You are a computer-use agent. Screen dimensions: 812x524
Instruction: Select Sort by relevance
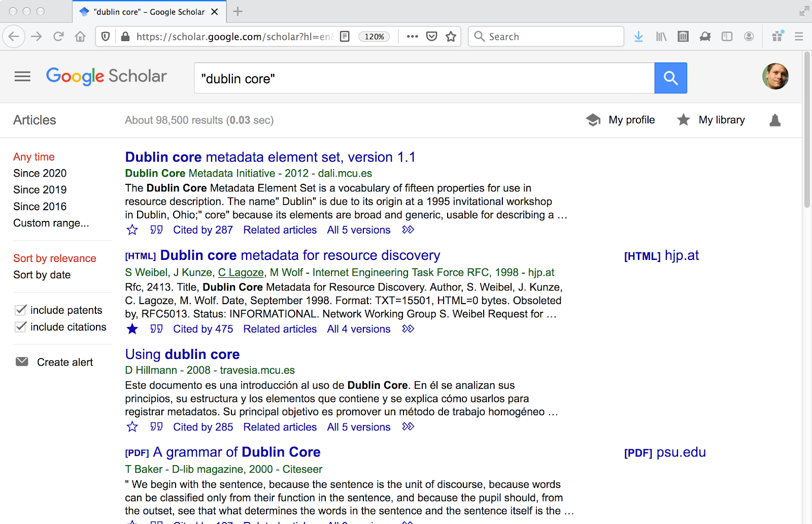(x=55, y=258)
